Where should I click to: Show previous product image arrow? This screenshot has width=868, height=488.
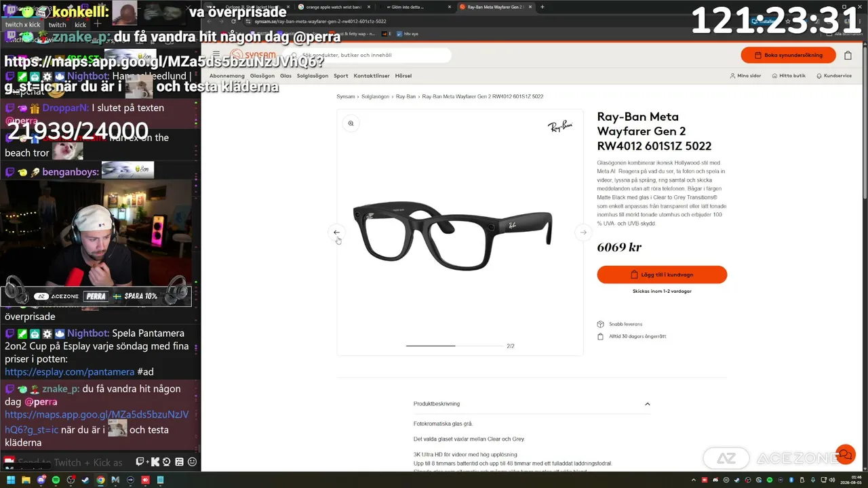(x=336, y=232)
